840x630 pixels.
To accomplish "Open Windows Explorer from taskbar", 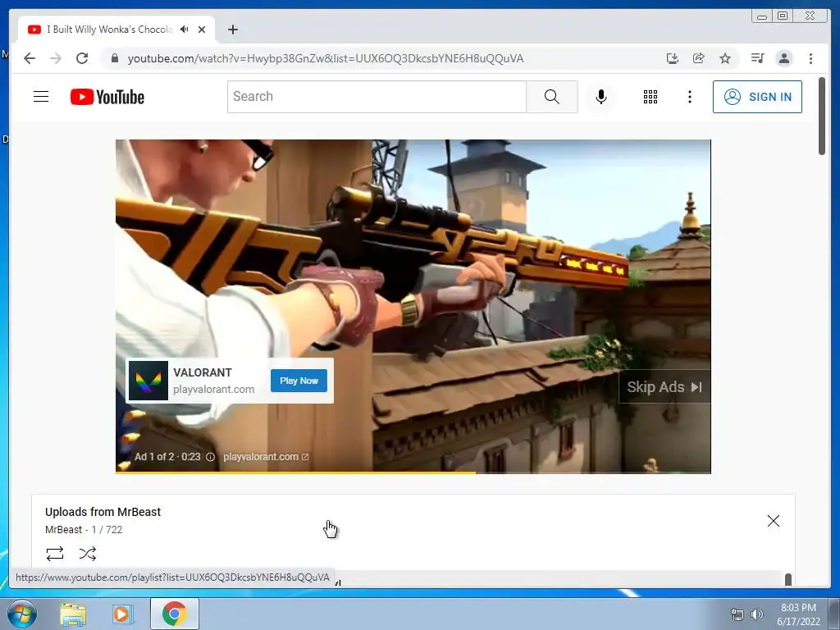I will click(x=73, y=614).
